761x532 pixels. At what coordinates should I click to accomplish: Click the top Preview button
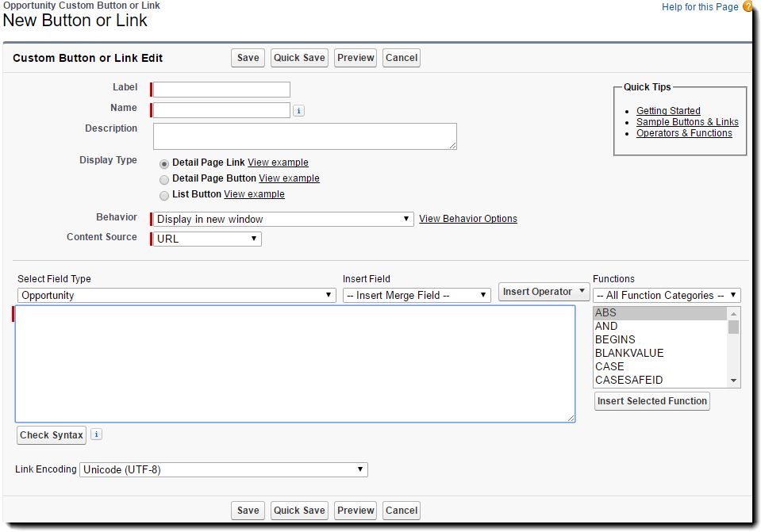356,58
